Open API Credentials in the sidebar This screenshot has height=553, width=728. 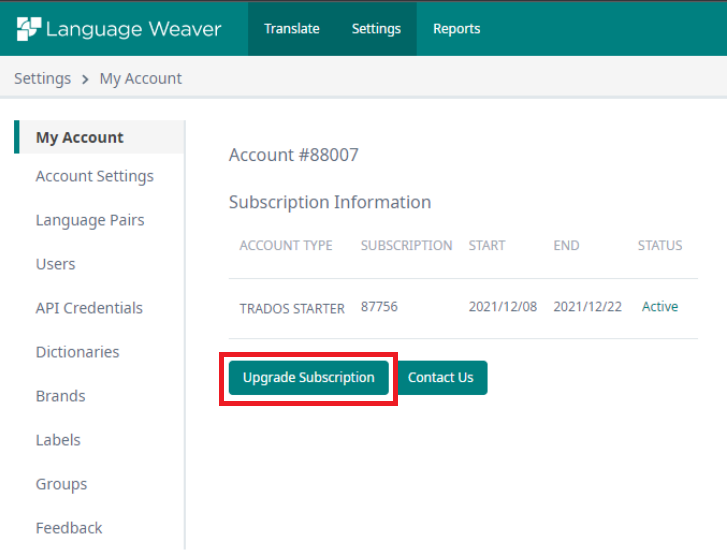click(x=89, y=308)
